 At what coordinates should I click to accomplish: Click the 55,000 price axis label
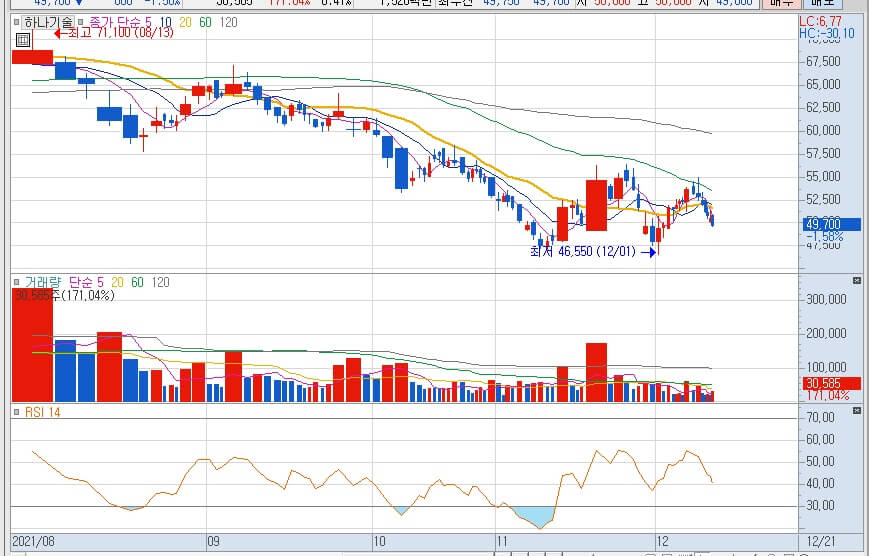[x=824, y=176]
